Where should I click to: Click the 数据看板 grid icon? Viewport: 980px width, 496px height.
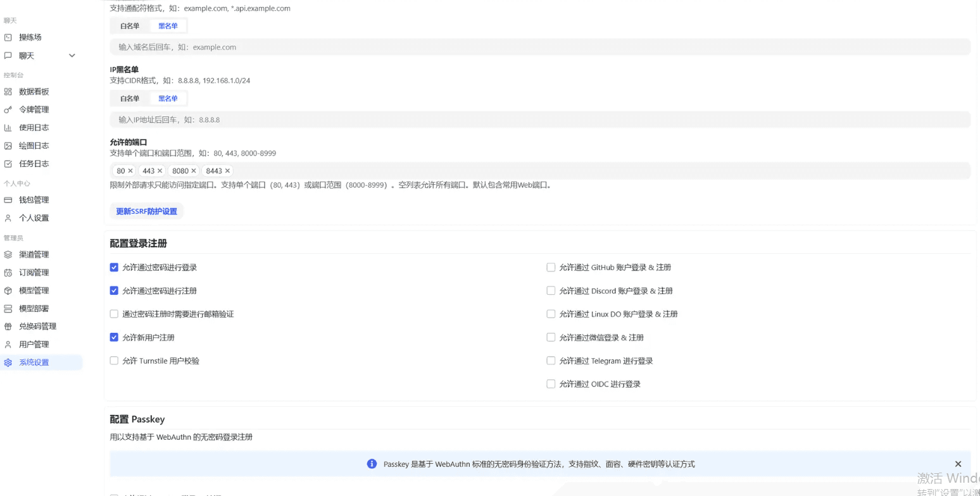tap(8, 92)
